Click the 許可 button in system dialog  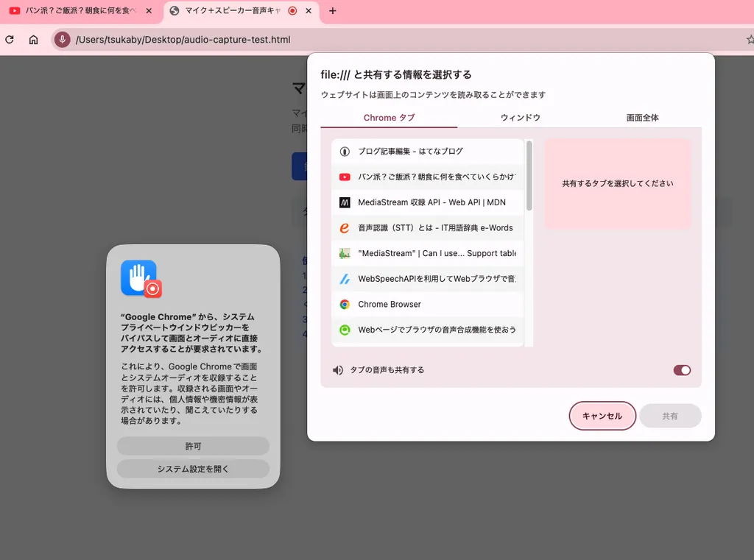193,446
